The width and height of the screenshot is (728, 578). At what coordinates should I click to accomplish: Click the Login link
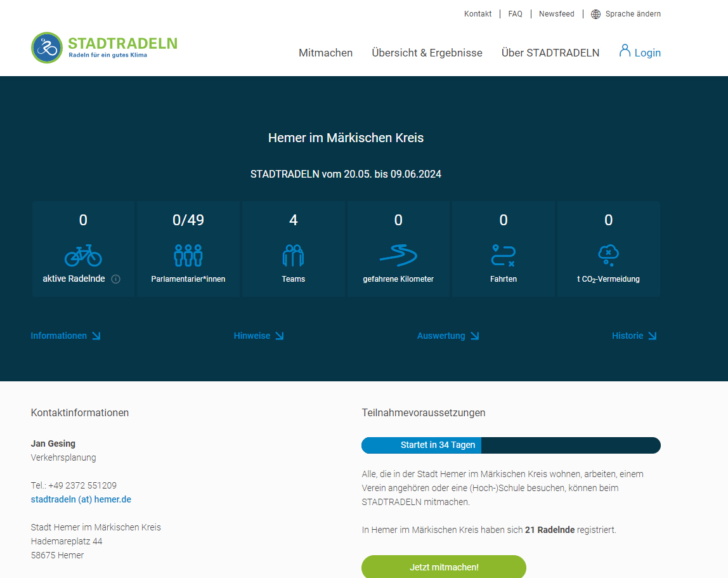[647, 53]
